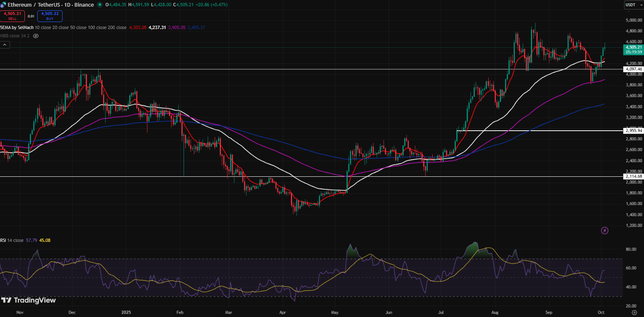This screenshot has width=644, height=317.
Task: Click the green market status dot
Action: pos(100,5)
